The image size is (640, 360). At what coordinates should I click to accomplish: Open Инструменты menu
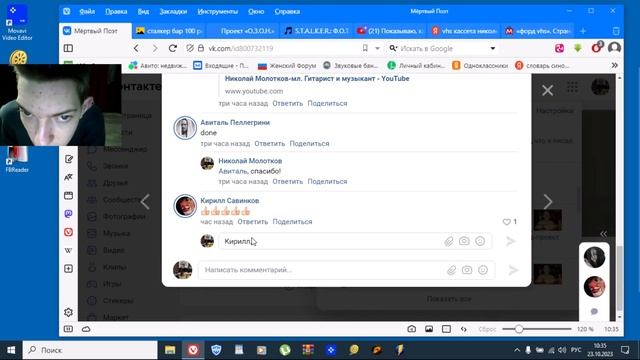pyautogui.click(x=218, y=11)
